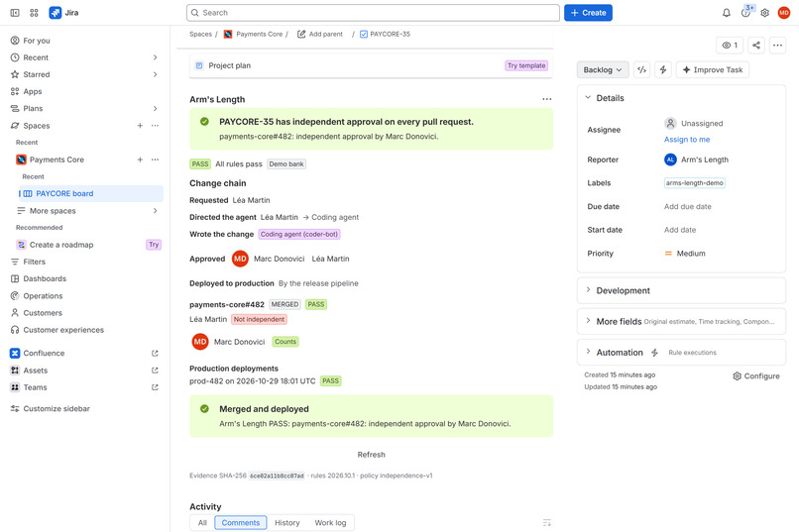Expand More spaces chevron
Viewport: 799px width, 532px height.
point(155,211)
